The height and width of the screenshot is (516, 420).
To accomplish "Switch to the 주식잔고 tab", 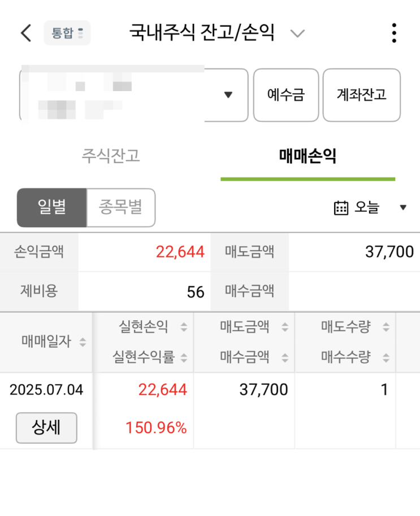I will (x=111, y=156).
